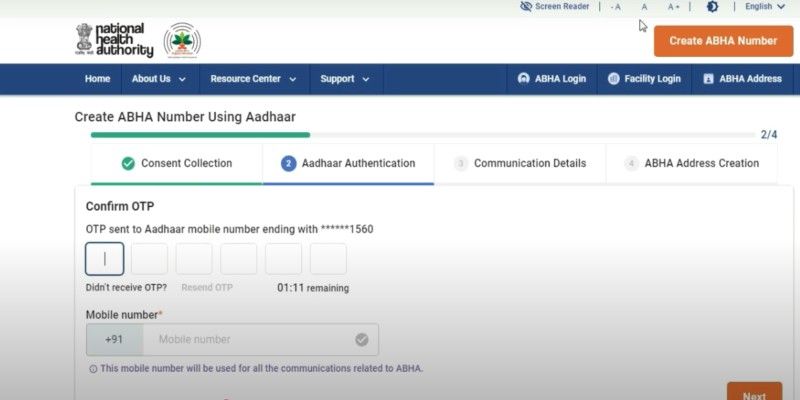Expand the Resource Center menu
This screenshot has height=400, width=800.
[x=254, y=79]
